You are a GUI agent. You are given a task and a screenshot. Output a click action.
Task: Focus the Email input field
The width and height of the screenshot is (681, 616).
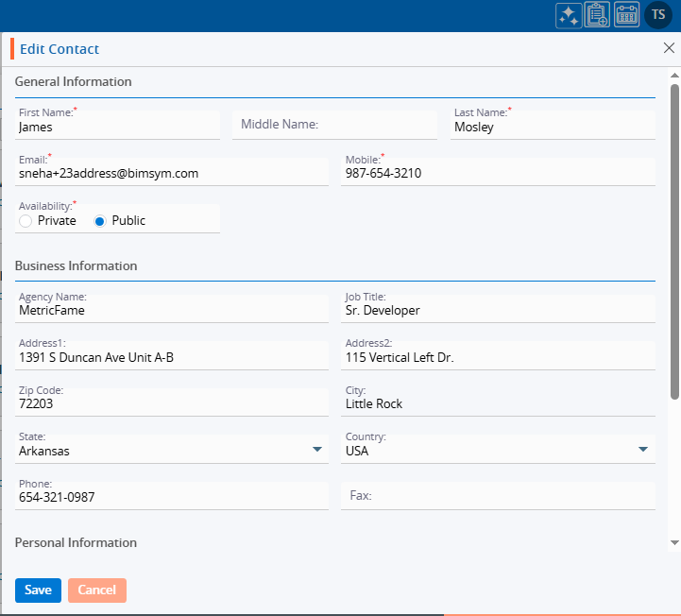coord(171,174)
